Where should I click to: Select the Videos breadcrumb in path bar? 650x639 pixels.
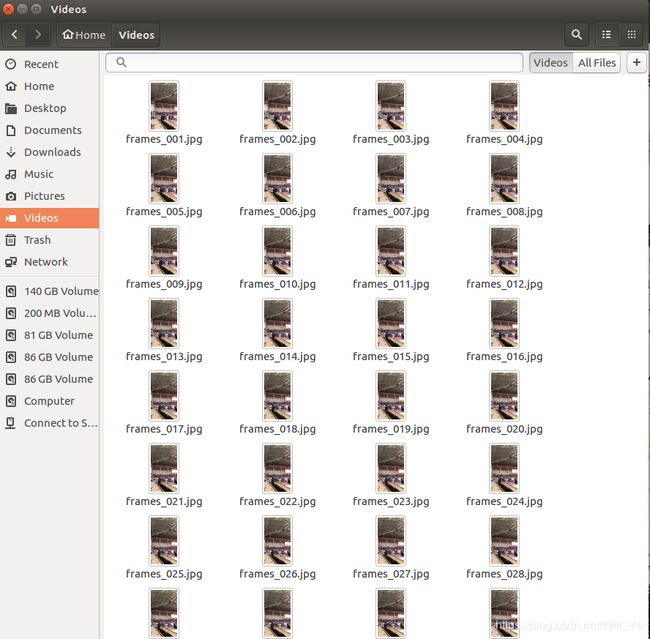(x=136, y=35)
